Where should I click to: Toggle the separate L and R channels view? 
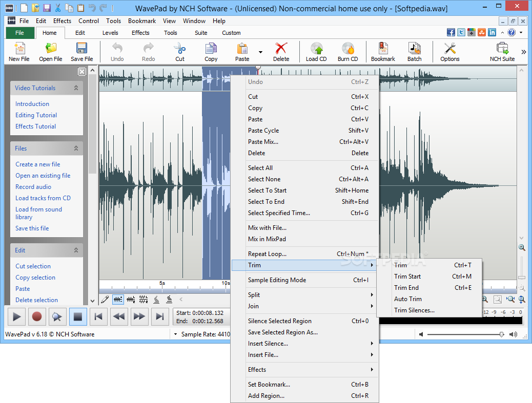pyautogui.click(x=144, y=299)
